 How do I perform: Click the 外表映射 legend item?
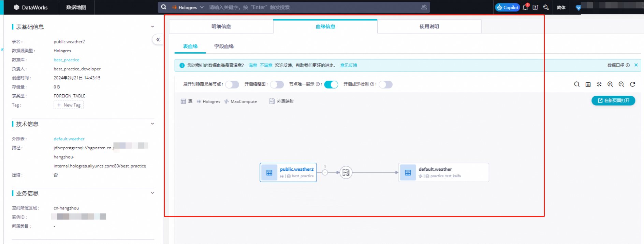[281, 101]
